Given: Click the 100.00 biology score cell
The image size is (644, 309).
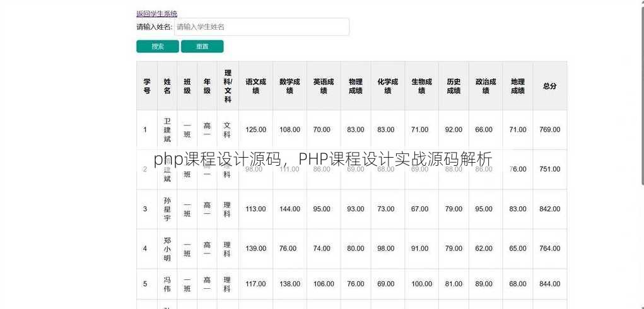Looking at the screenshot, I should click(421, 284).
